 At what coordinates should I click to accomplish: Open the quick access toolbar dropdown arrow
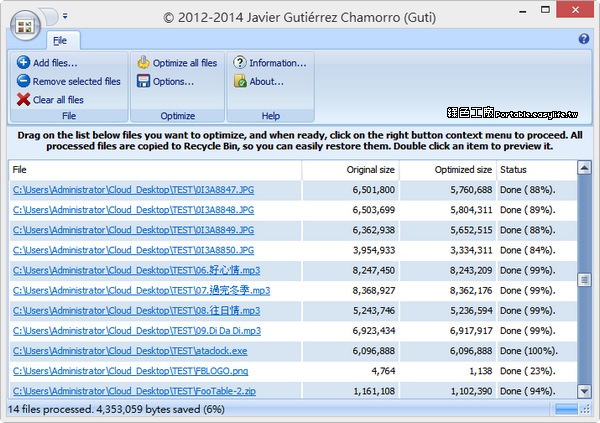tap(65, 16)
